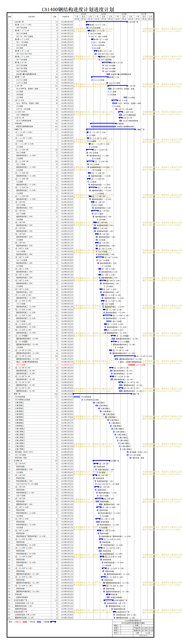This screenshot has height=644, width=182.
Task: Select task row 204 60柴油发电机厂房
Action: (x=40, y=612)
